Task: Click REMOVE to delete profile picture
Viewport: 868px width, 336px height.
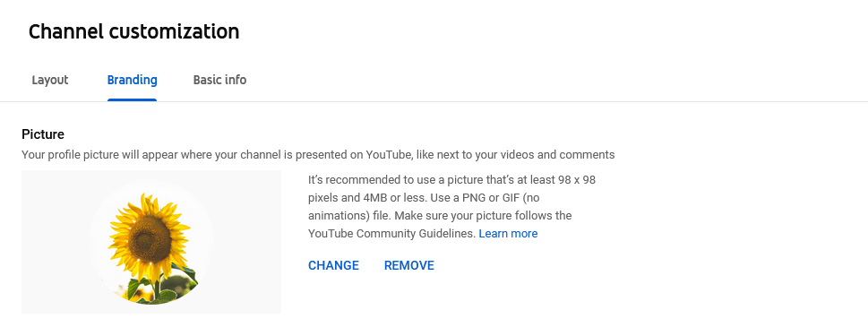Action: click(x=409, y=266)
